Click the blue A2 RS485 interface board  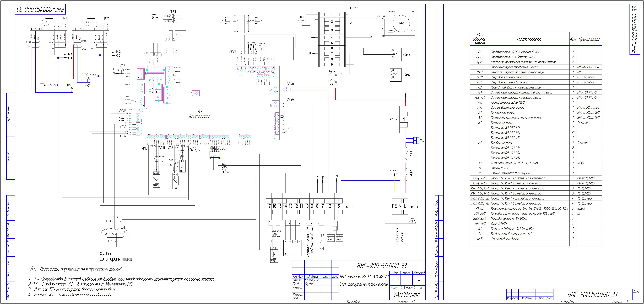point(215,154)
